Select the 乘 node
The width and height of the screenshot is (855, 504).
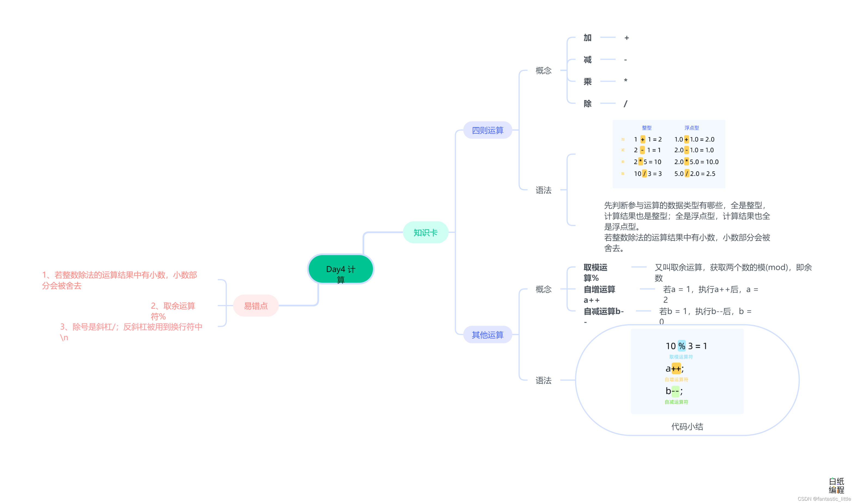coord(588,82)
